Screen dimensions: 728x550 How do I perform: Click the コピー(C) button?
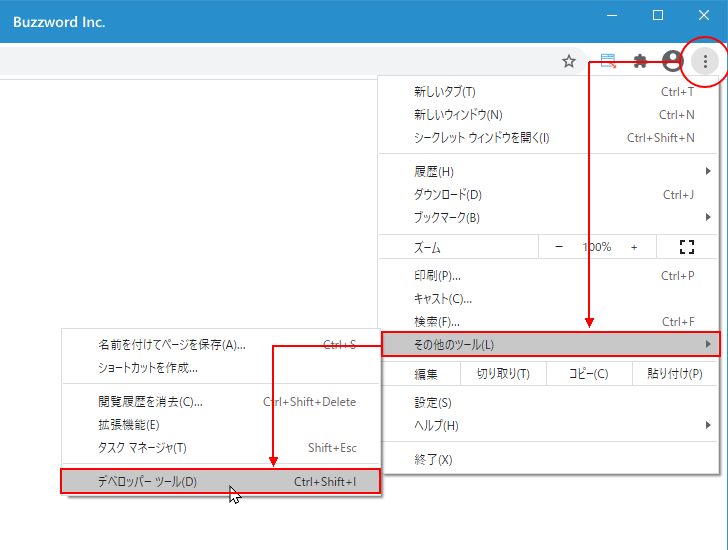(588, 374)
